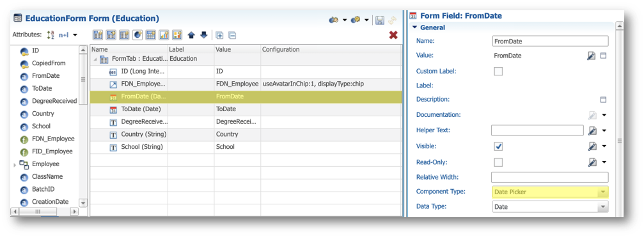Select CopiedFrom attribute in the list

(x=49, y=63)
